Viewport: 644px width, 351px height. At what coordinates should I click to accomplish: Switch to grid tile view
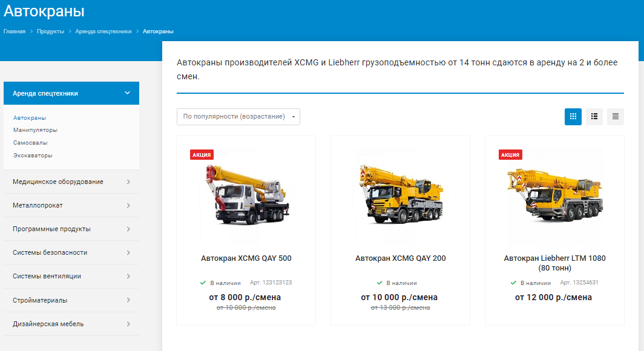point(573,117)
